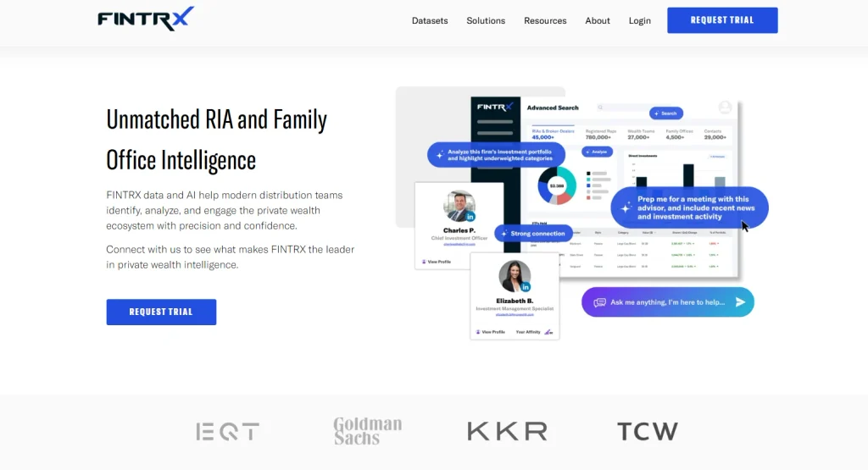
Task: Click LinkedIn badge on Charles P. photo
Action: coord(470,217)
